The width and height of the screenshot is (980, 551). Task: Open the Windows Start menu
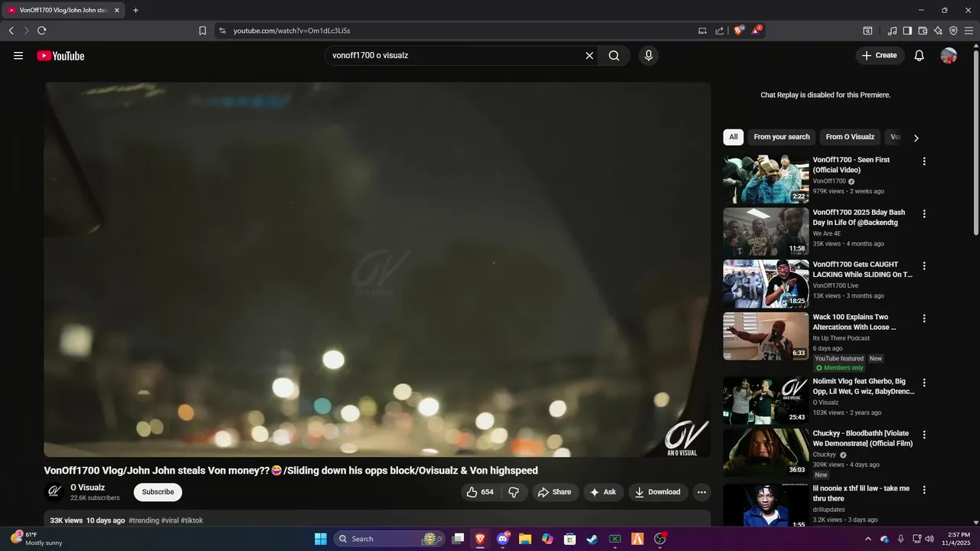tap(321, 539)
